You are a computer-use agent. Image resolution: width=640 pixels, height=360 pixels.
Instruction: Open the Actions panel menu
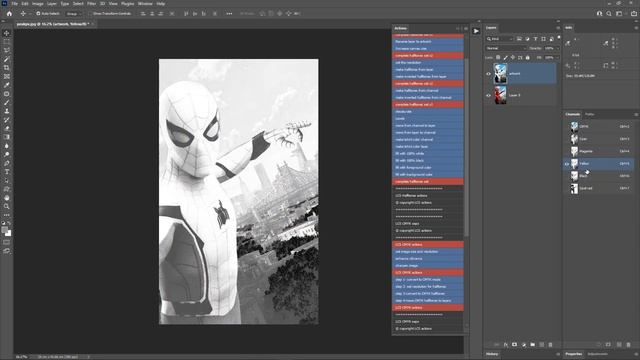coord(466,28)
